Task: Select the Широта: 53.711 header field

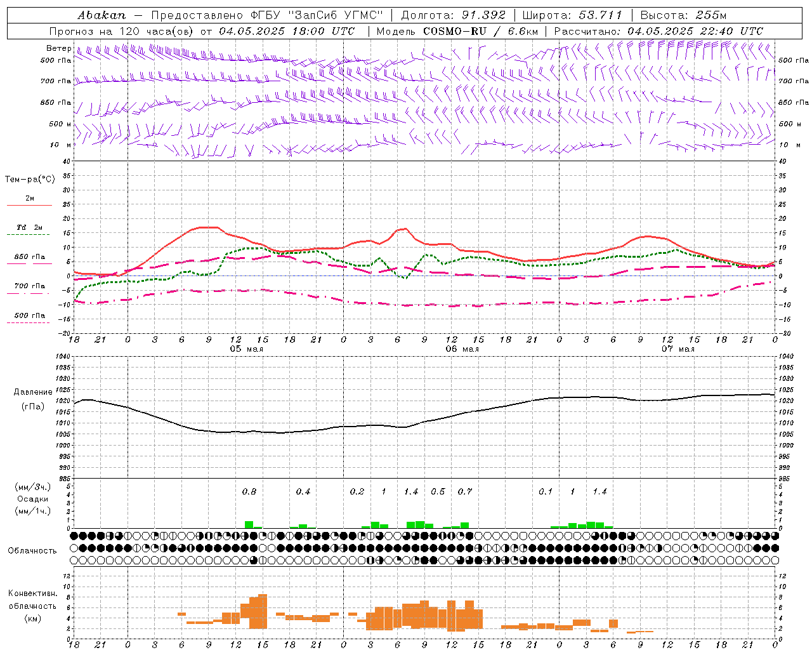Action: 572,15
